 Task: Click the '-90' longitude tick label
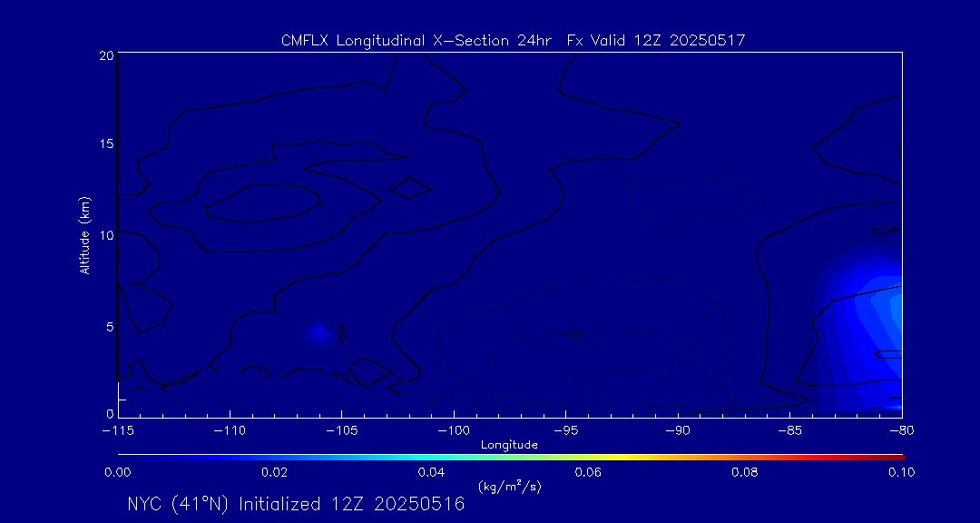coord(678,432)
